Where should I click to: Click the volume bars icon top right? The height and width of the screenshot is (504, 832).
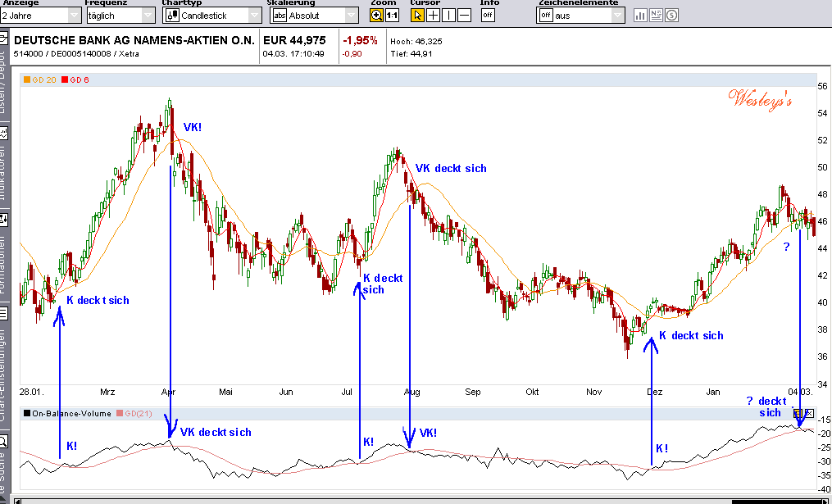(x=640, y=14)
